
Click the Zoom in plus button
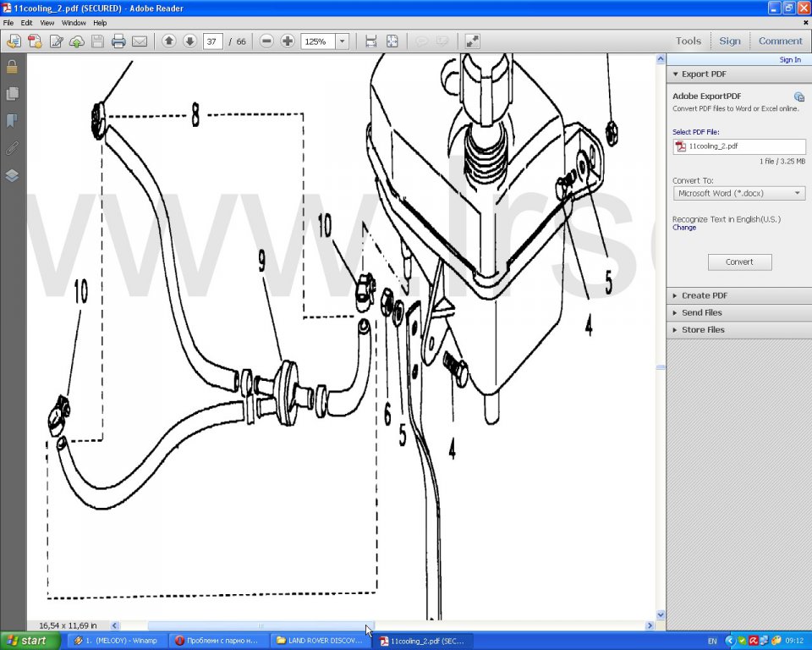(x=288, y=41)
